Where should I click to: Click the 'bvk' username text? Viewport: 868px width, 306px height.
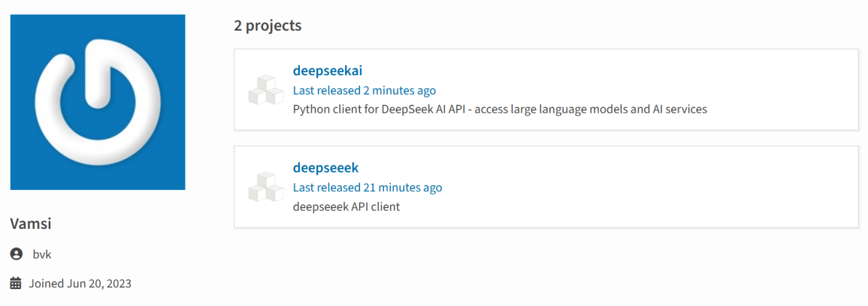pyautogui.click(x=42, y=254)
